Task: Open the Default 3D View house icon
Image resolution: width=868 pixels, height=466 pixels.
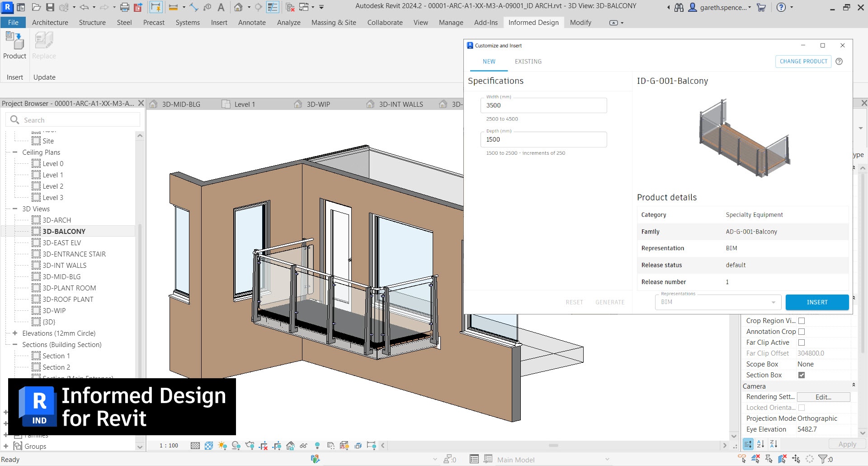Action: 238,7
